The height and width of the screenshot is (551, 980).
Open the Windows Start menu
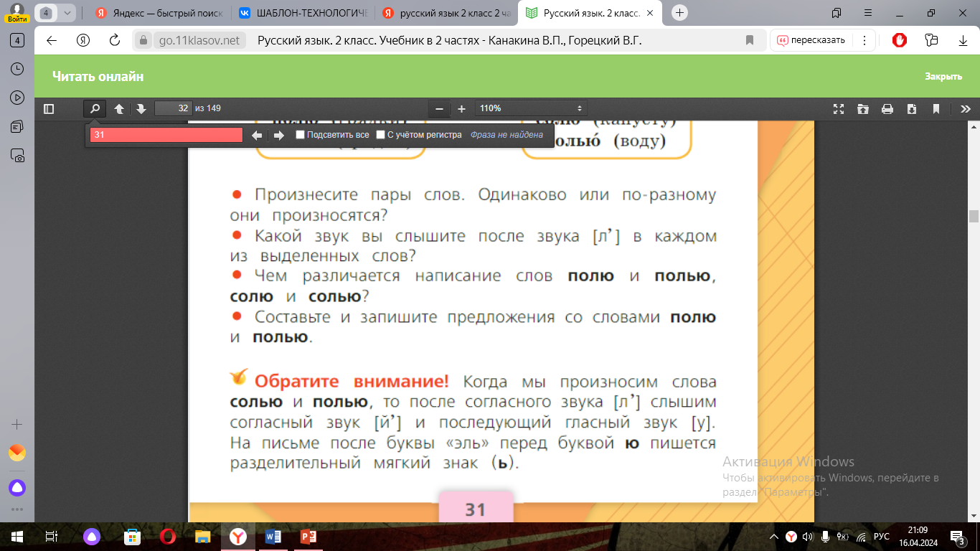coord(17,537)
